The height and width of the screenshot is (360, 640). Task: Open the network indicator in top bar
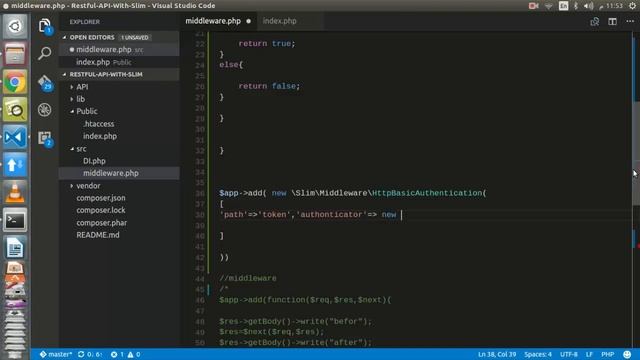point(549,6)
